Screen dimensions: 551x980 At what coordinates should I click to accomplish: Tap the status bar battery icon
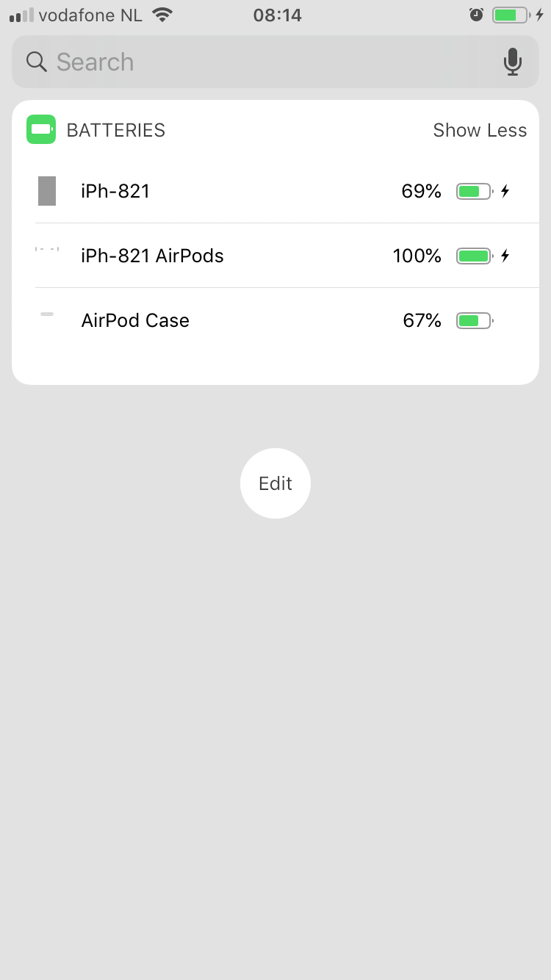(511, 15)
